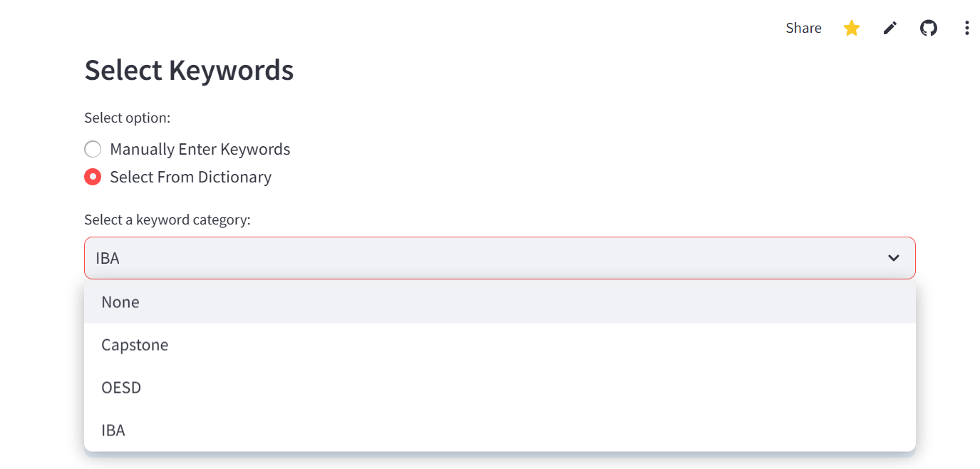Click the Select From Dictionary label text
Screen dimensions: 980x469
click(190, 177)
